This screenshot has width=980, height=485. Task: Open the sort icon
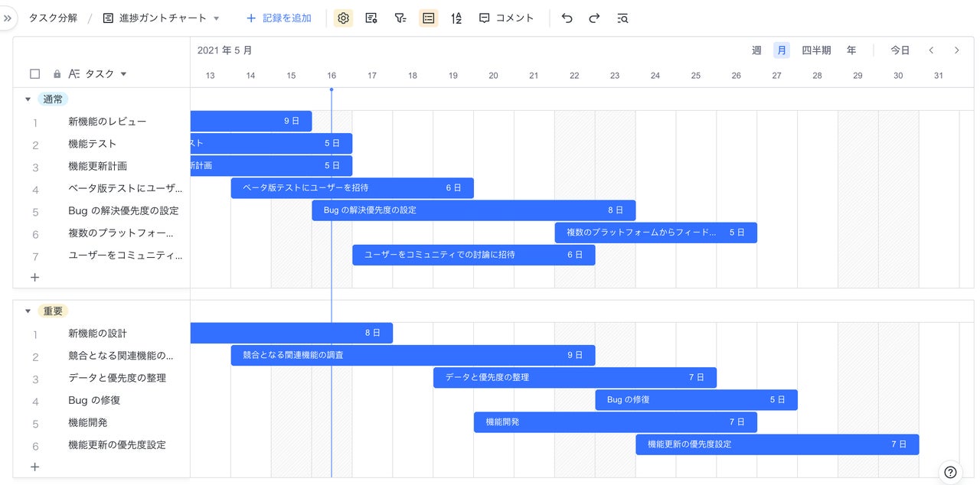456,18
